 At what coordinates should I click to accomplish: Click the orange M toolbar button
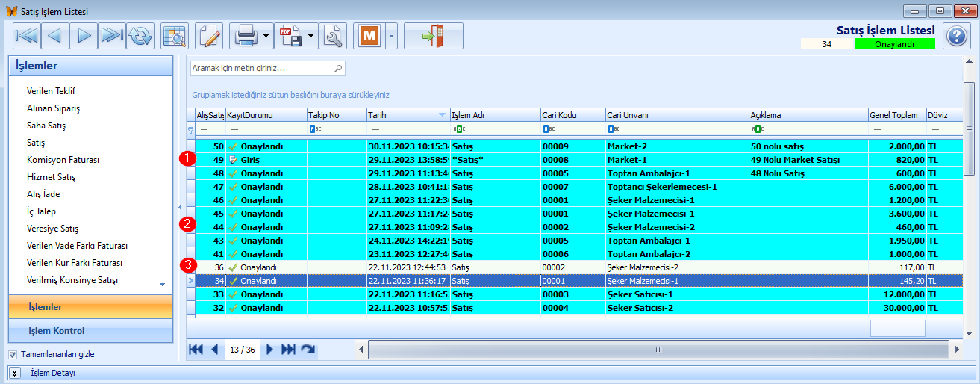[369, 36]
